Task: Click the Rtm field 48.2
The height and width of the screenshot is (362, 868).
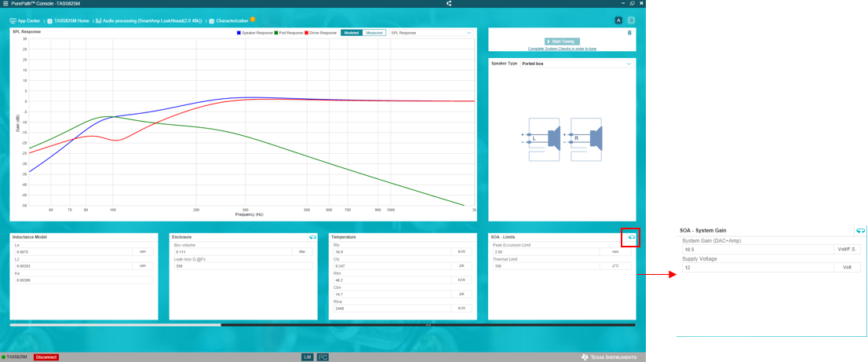Action: 392,280
